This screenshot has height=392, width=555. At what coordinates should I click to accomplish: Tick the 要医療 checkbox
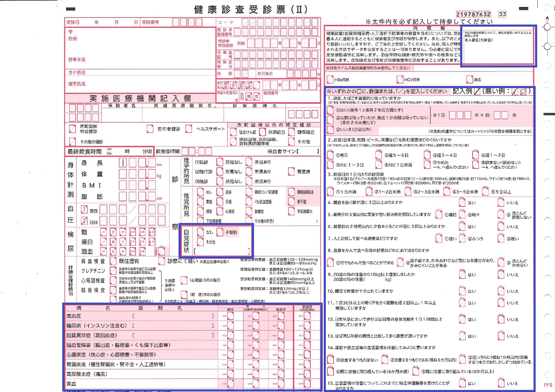tap(291, 171)
